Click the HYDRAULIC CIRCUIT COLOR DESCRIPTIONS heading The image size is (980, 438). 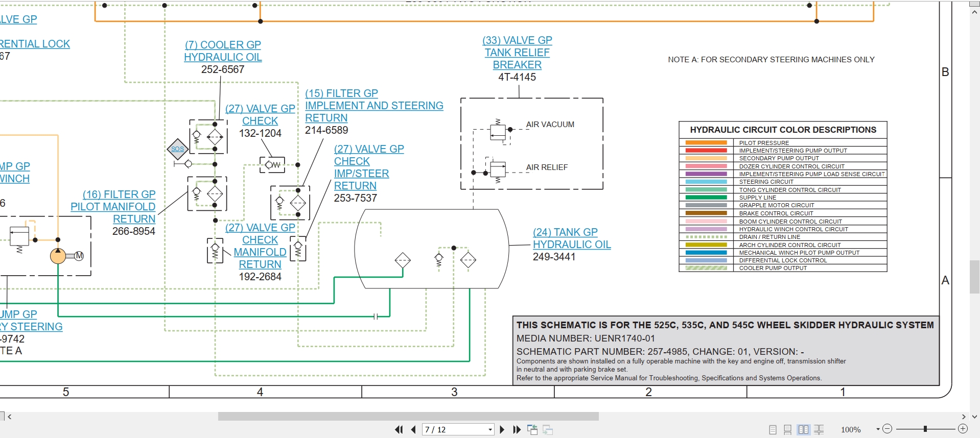click(783, 130)
